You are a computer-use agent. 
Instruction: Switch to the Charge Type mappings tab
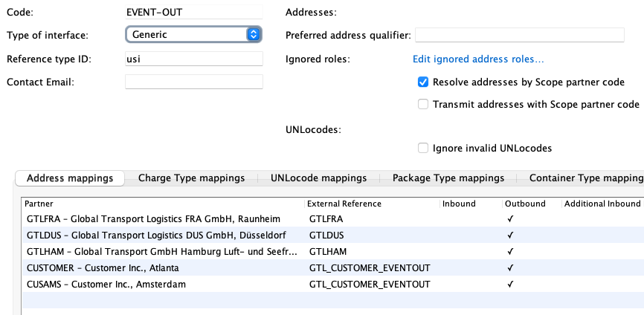tap(191, 178)
